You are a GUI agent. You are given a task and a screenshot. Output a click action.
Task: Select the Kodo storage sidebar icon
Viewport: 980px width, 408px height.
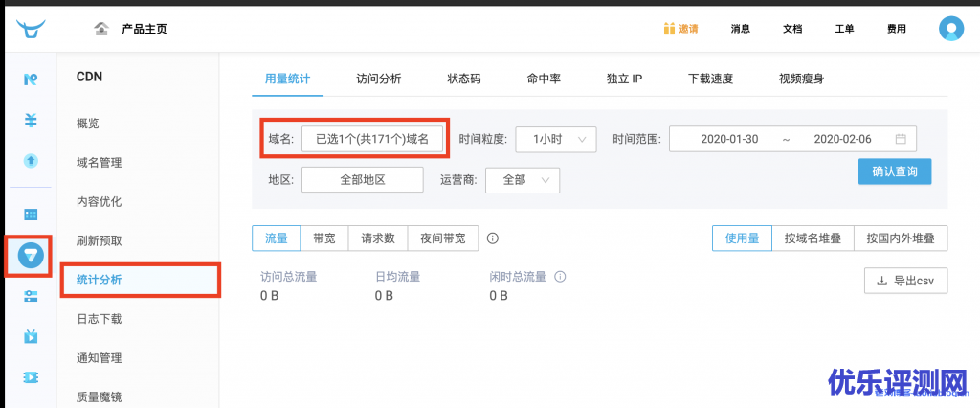click(31, 79)
